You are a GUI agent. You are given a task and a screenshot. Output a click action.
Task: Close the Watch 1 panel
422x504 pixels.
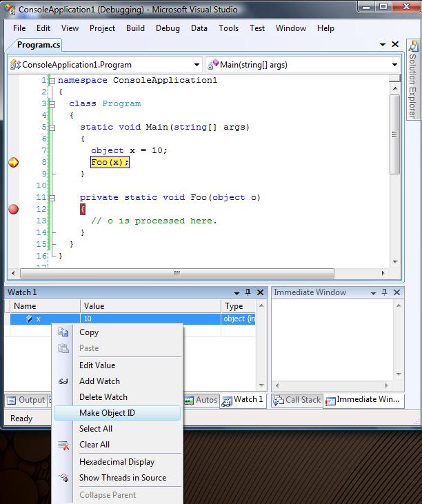[261, 292]
